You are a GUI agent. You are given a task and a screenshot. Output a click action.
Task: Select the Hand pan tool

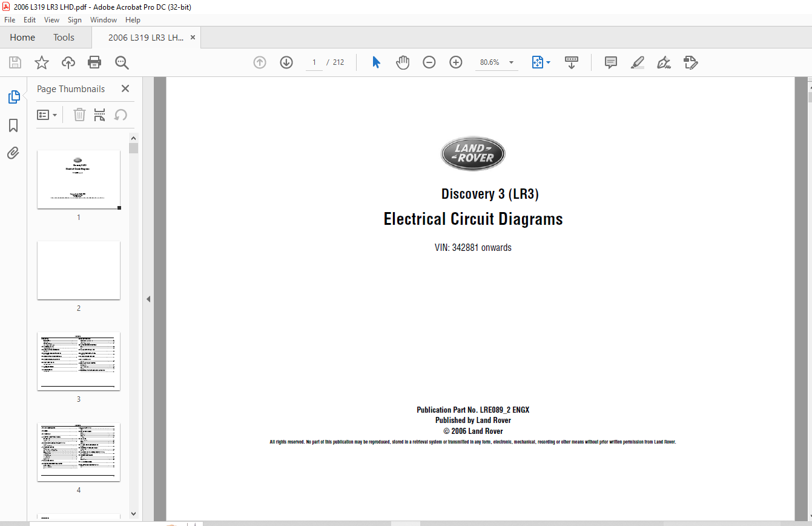pos(403,62)
